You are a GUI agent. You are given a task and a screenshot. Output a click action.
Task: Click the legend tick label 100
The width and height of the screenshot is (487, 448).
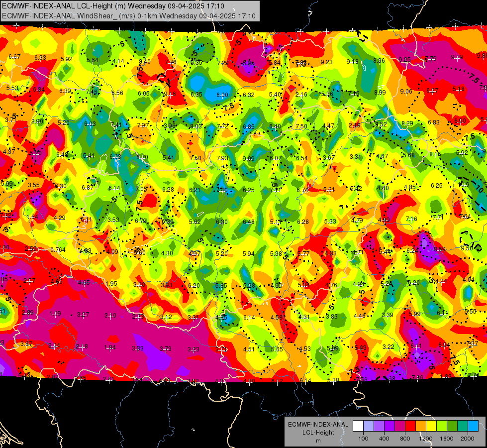(x=363, y=439)
